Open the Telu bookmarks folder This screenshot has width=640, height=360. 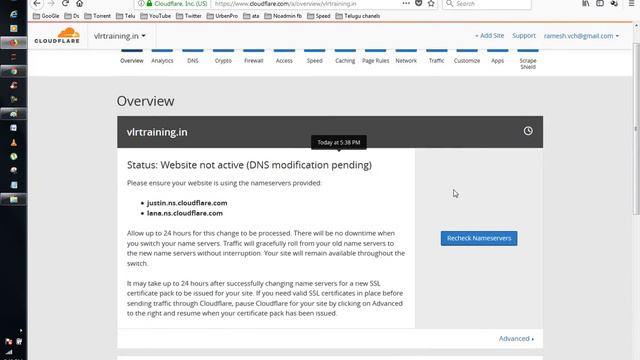126,16
